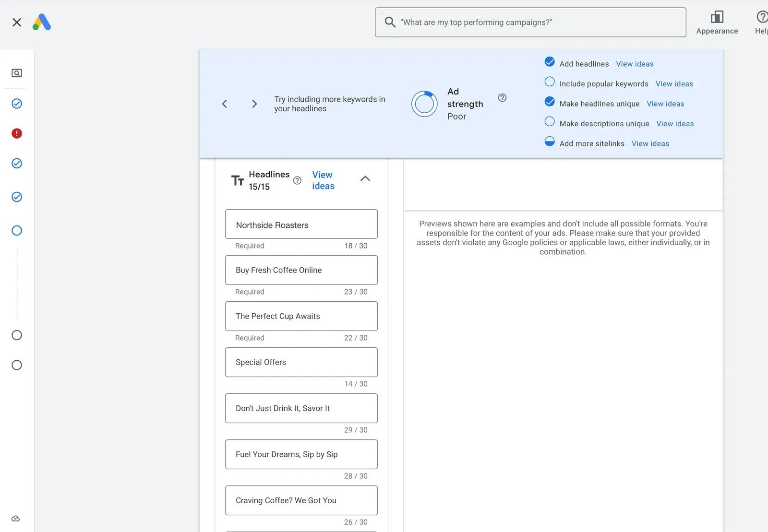Click the 'Poor' ad strength rating text
Viewport: 768px width, 532px height.
456,117
